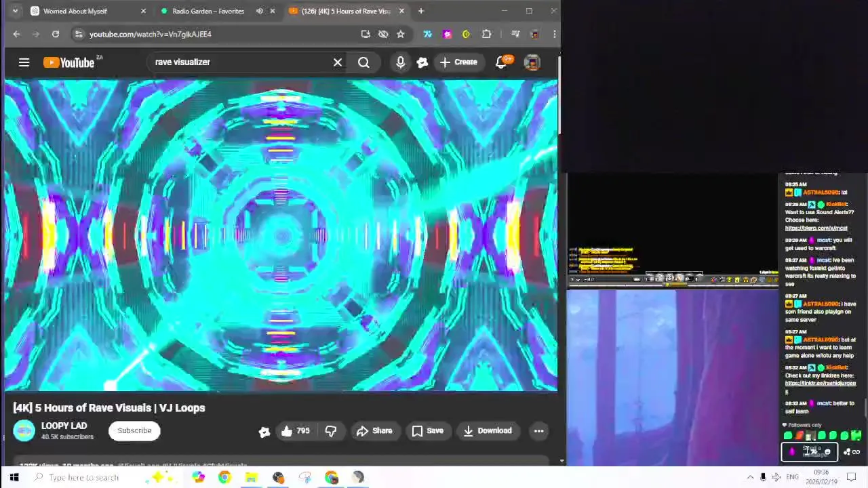This screenshot has width=868, height=488.
Task: Open the YouTube Create menu
Action: pos(459,62)
